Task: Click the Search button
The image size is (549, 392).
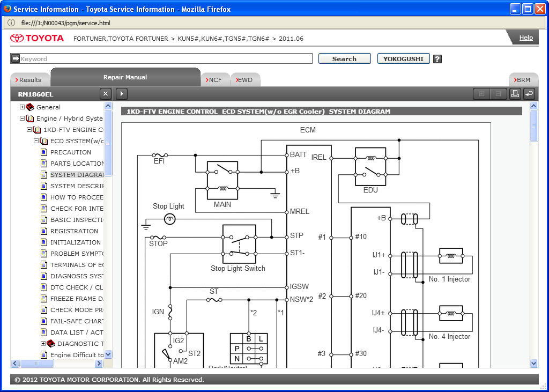Action: [x=344, y=59]
